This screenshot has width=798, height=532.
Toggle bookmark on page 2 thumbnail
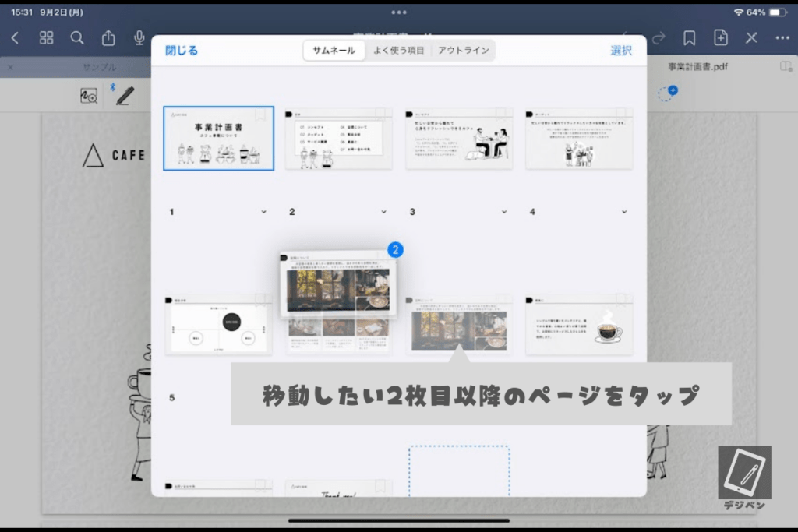pyautogui.click(x=380, y=113)
